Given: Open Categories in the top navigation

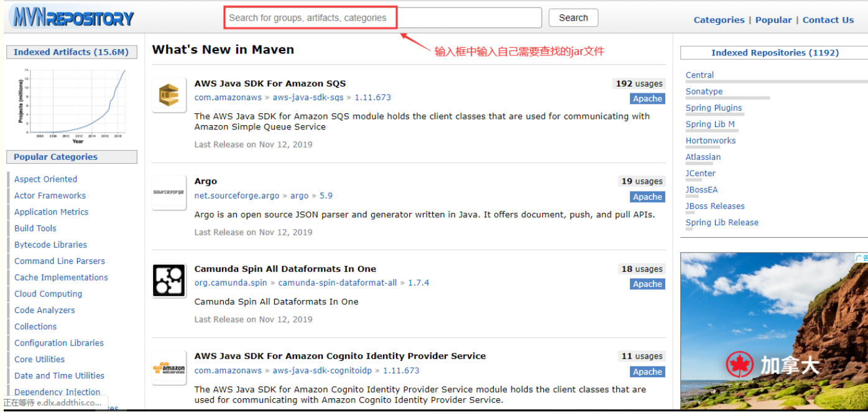Looking at the screenshot, I should tap(719, 20).
